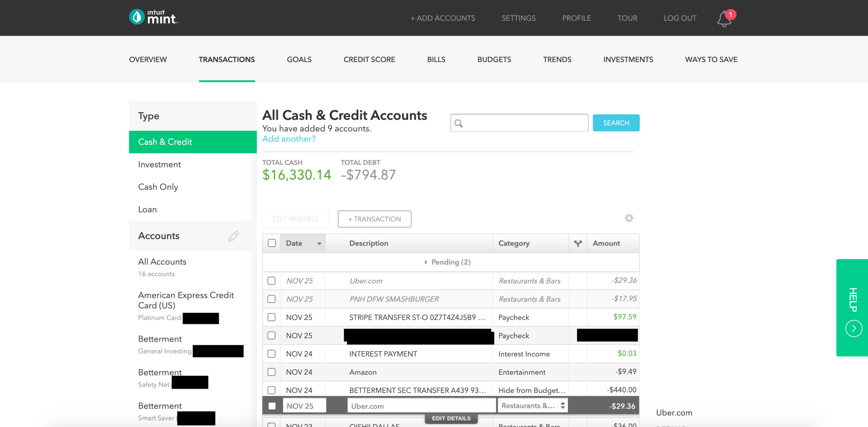This screenshot has height=427, width=868.
Task: Select the Amazon transaction checkbox
Action: pos(272,372)
